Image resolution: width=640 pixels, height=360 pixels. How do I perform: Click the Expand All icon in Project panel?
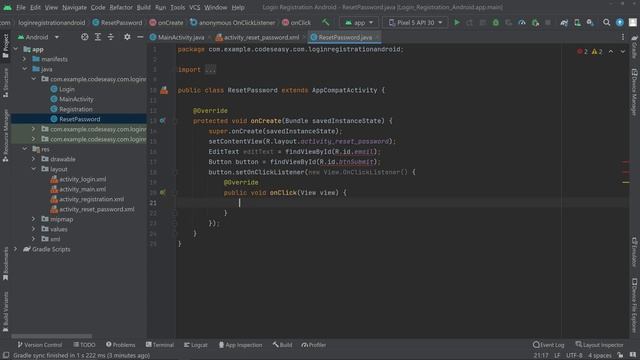(98, 37)
